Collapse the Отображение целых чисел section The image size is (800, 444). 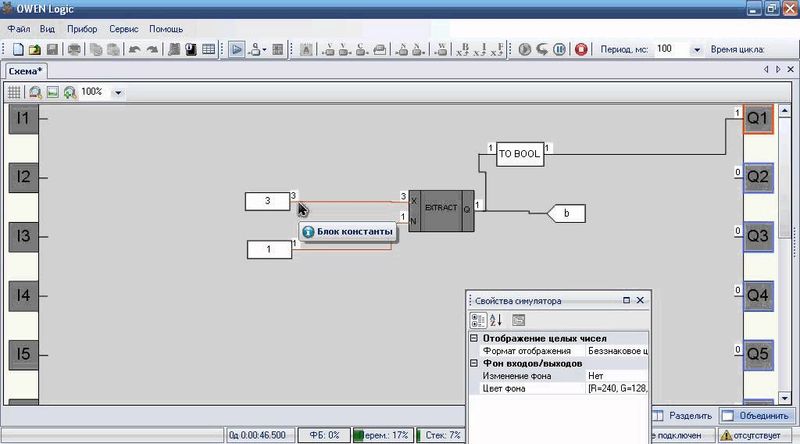pyautogui.click(x=474, y=339)
